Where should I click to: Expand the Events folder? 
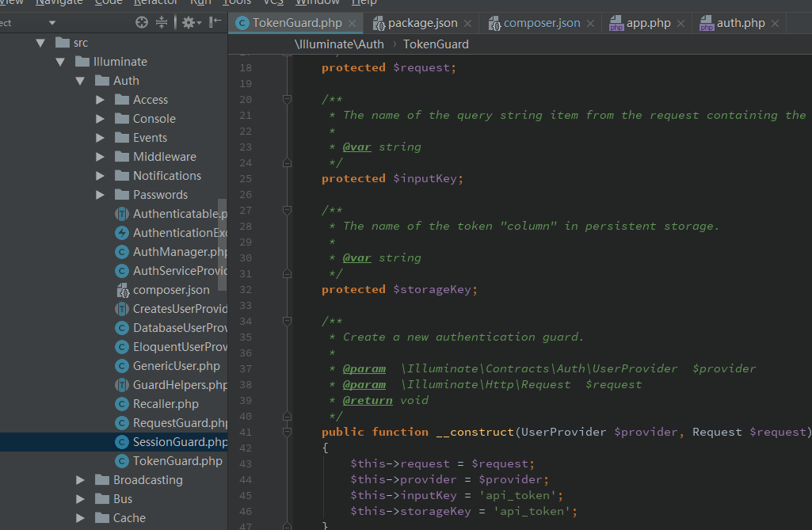100,138
